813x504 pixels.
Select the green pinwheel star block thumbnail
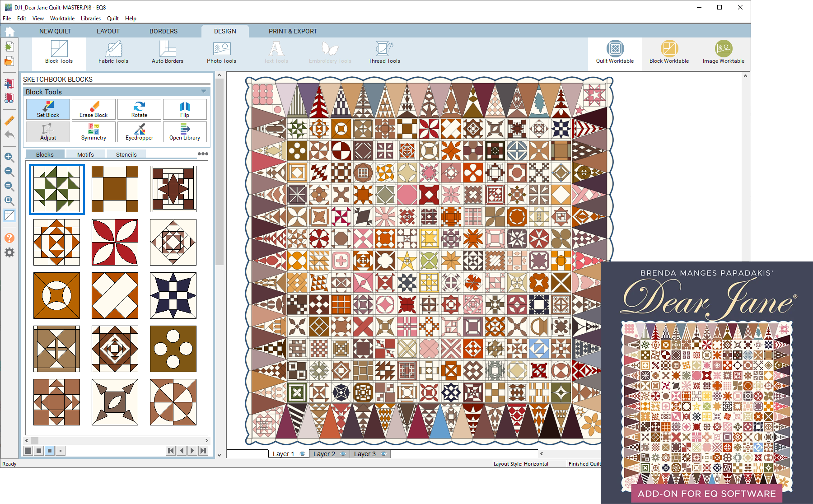tap(56, 189)
